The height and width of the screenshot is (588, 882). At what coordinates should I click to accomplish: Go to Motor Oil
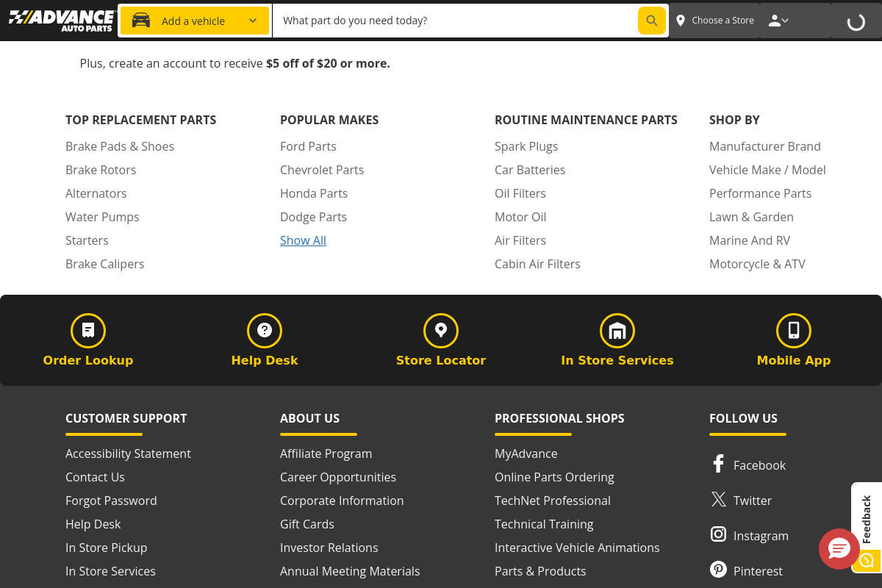click(x=520, y=217)
